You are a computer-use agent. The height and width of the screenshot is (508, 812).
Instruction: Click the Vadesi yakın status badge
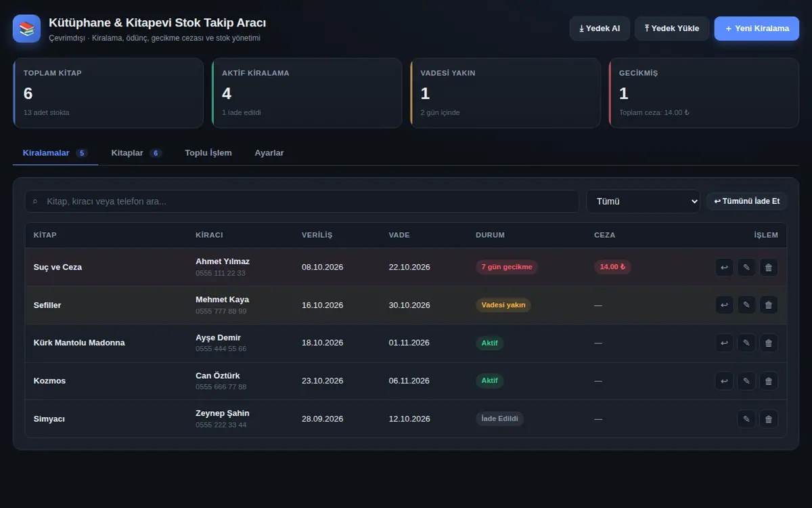pyautogui.click(x=503, y=305)
